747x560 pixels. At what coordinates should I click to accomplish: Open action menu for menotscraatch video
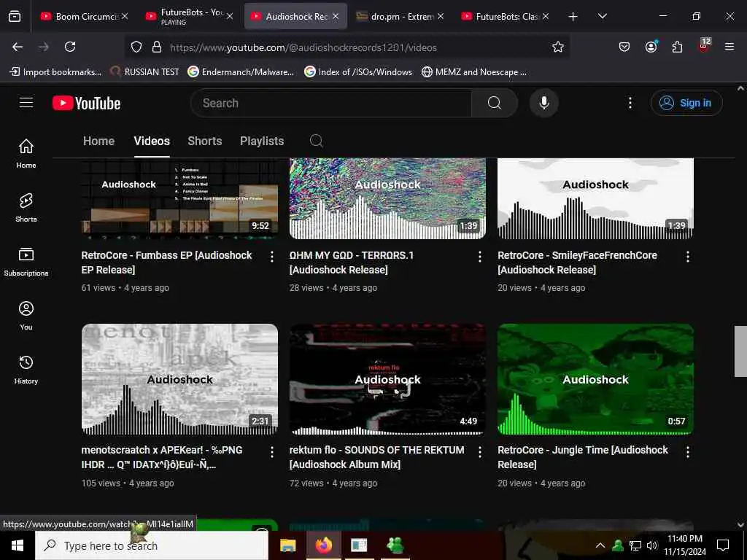click(x=272, y=452)
